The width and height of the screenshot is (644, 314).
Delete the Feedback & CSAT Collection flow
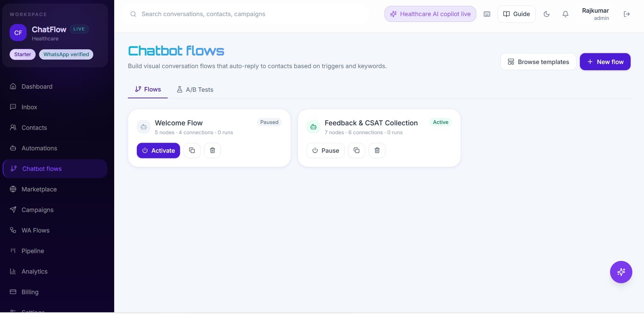(x=377, y=150)
